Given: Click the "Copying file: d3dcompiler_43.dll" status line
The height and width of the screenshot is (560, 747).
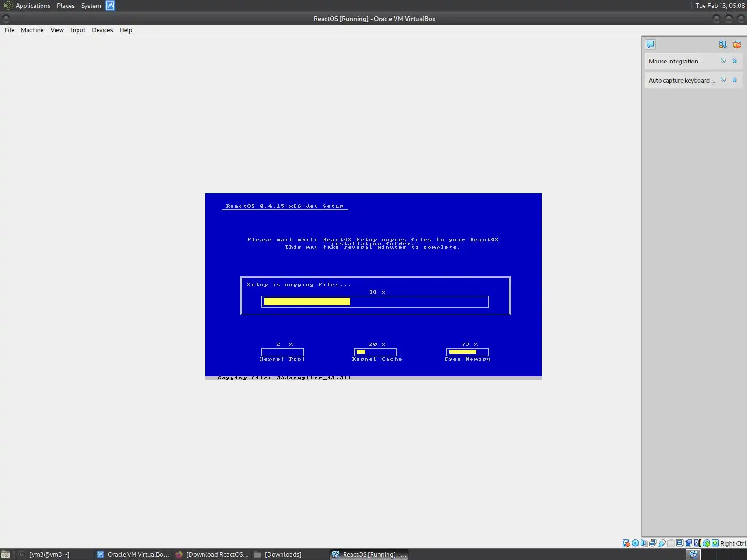Looking at the screenshot, I should tap(284, 378).
